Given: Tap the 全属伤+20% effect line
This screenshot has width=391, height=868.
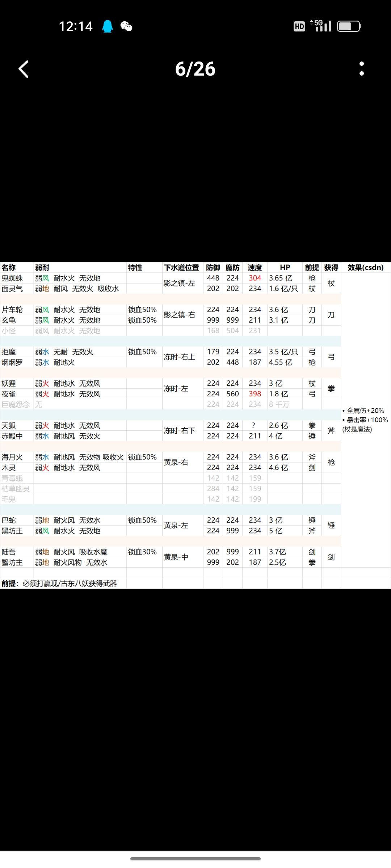Looking at the screenshot, I should tap(363, 410).
